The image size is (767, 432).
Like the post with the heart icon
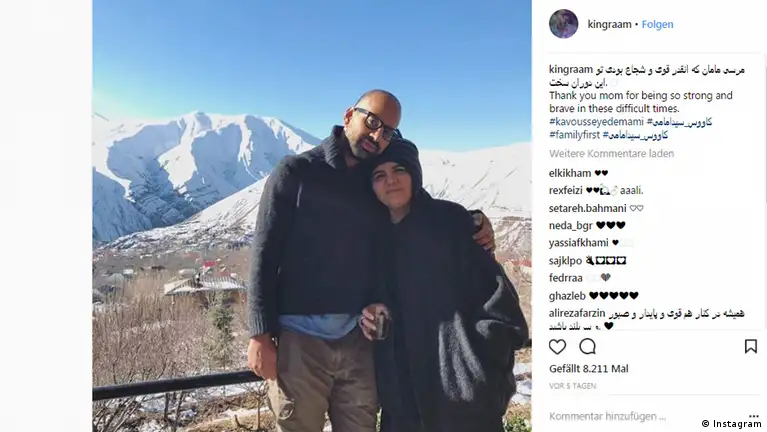[557, 346]
